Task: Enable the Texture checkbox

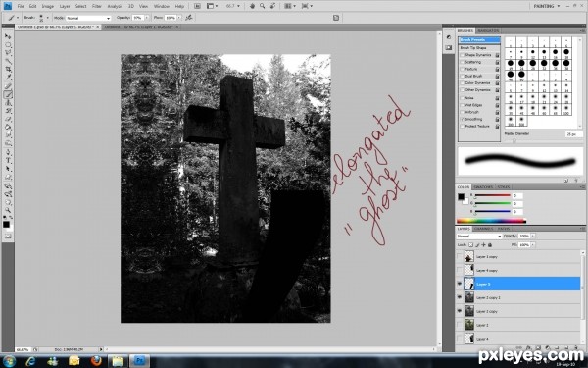Action: point(463,69)
